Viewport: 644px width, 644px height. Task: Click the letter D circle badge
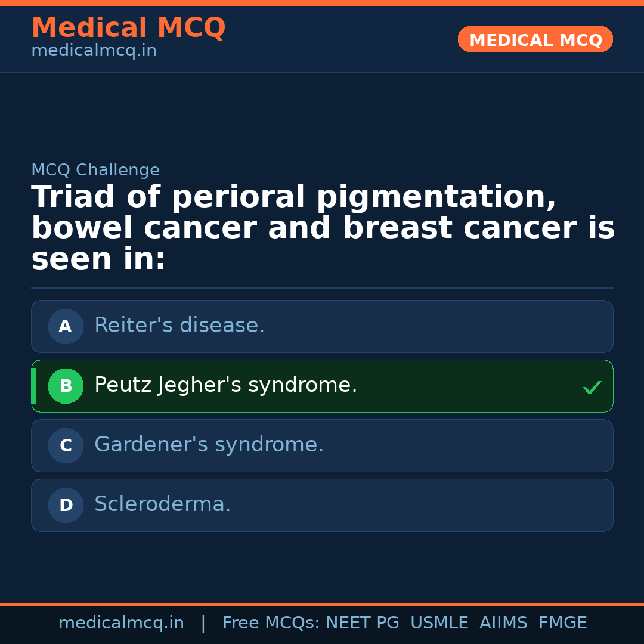point(66,505)
